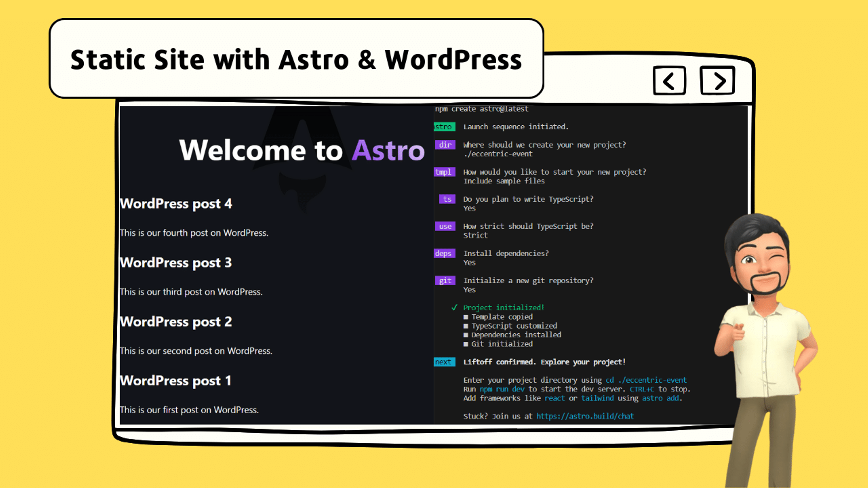This screenshot has height=488, width=868.
Task: Click the Static Site with Astro & WordPress title
Action: click(296, 60)
